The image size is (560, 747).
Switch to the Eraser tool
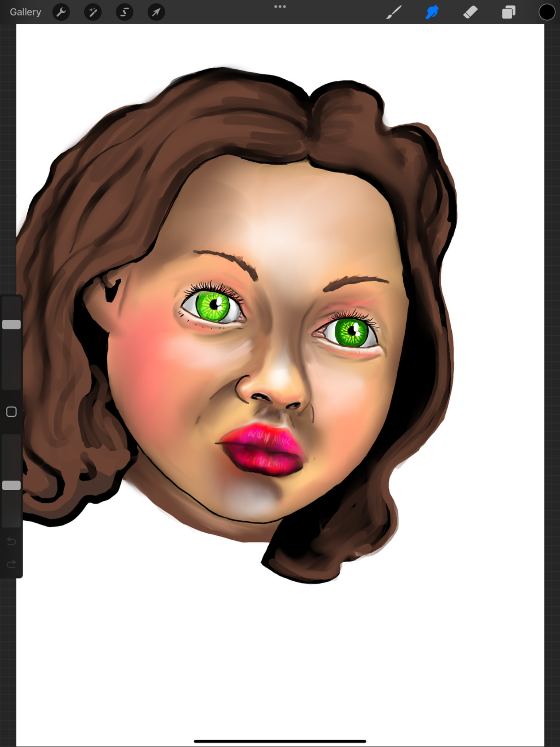coord(470,12)
